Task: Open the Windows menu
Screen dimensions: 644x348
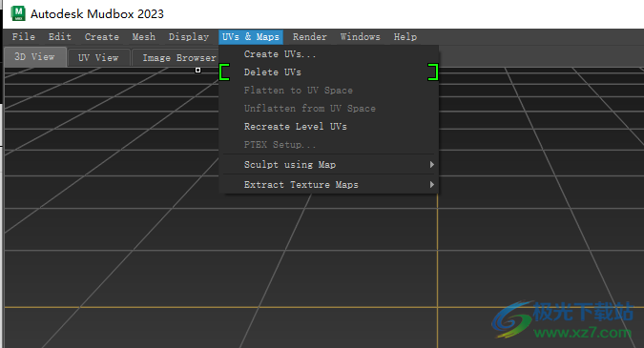Action: (361, 37)
